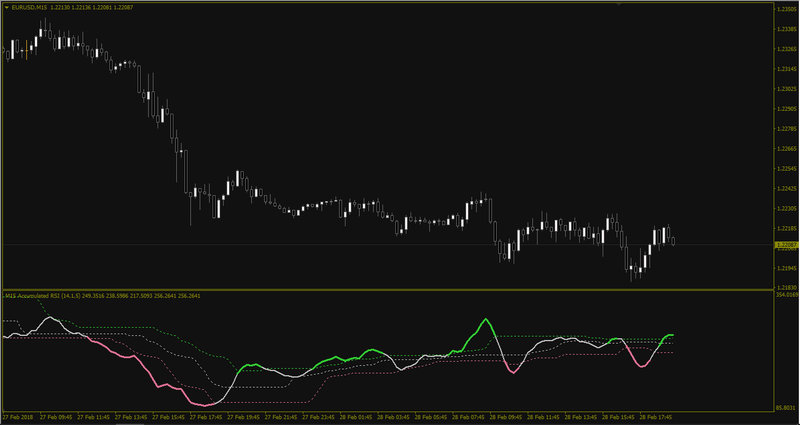This screenshot has height=425, width=800.
Task: Click the 28 Feb 03:45 time label
Action: (393, 416)
